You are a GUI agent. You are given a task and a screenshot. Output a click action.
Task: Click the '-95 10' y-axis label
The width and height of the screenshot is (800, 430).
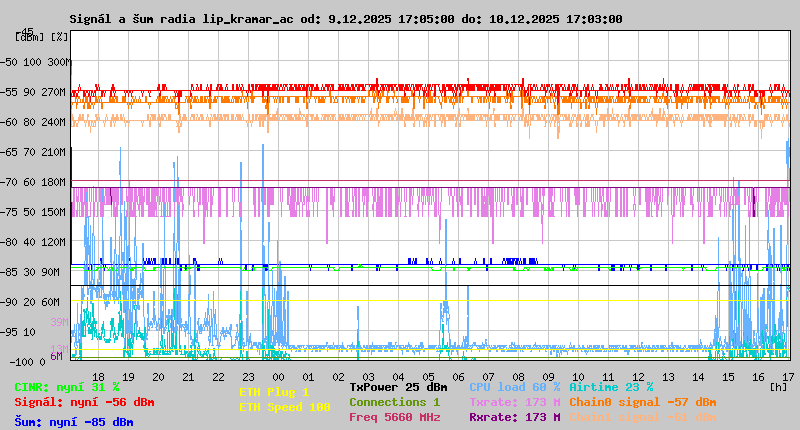pyautogui.click(x=19, y=332)
